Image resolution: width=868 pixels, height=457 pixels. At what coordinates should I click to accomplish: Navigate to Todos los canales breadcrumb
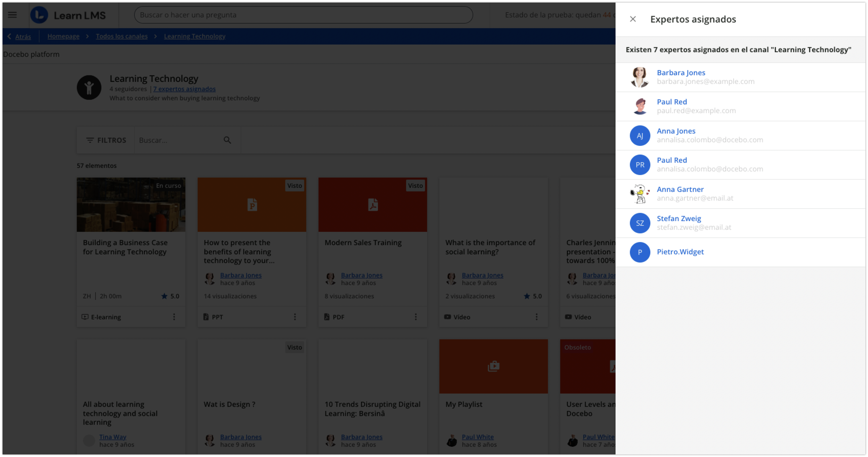(x=122, y=36)
